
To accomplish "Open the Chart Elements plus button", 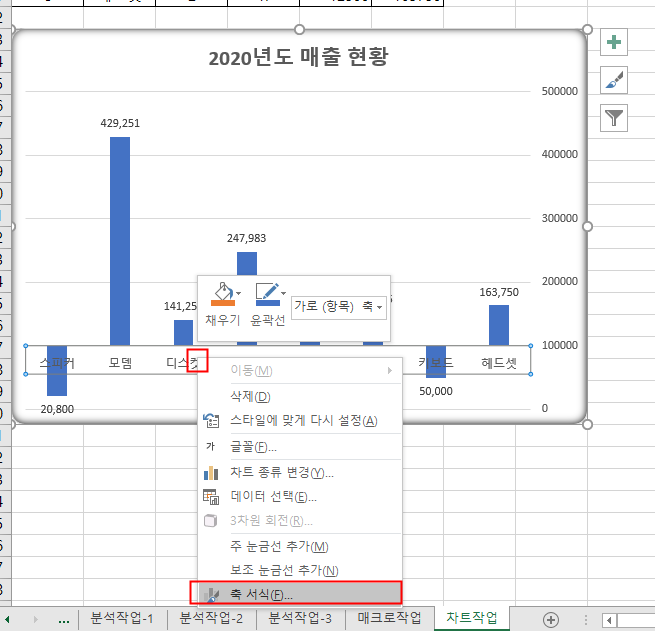I will (x=614, y=42).
